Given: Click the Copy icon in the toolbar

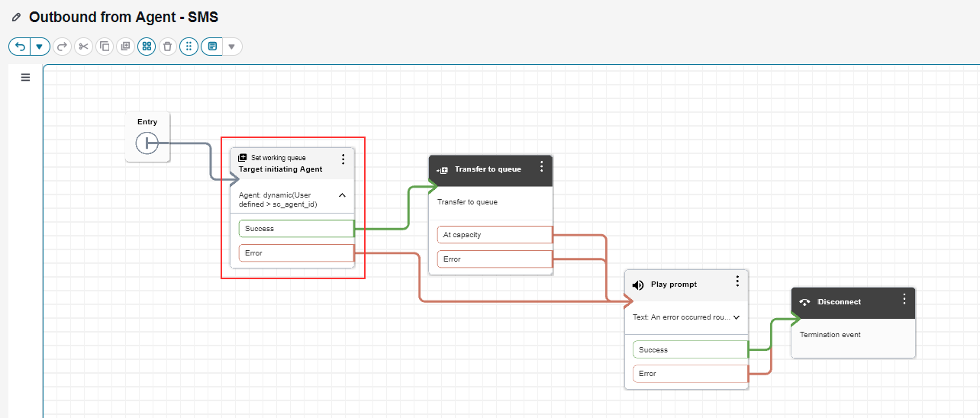Looking at the screenshot, I should click(x=105, y=47).
